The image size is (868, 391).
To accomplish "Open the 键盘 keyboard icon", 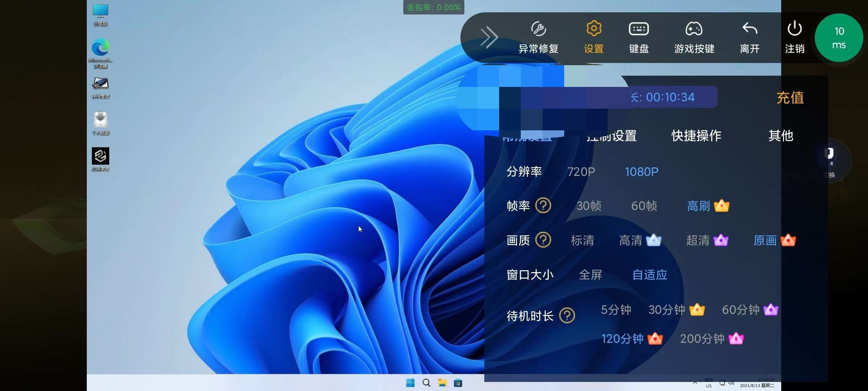I will [x=639, y=29].
